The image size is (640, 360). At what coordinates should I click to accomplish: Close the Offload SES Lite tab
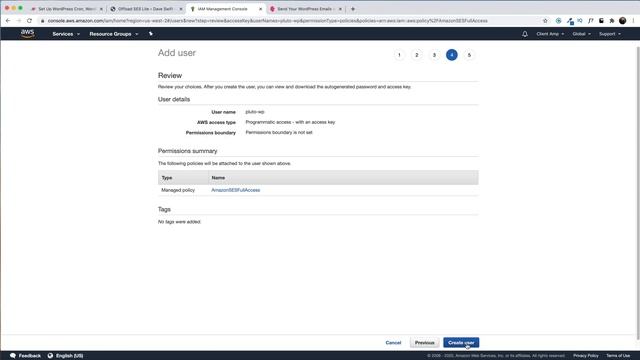[181, 9]
